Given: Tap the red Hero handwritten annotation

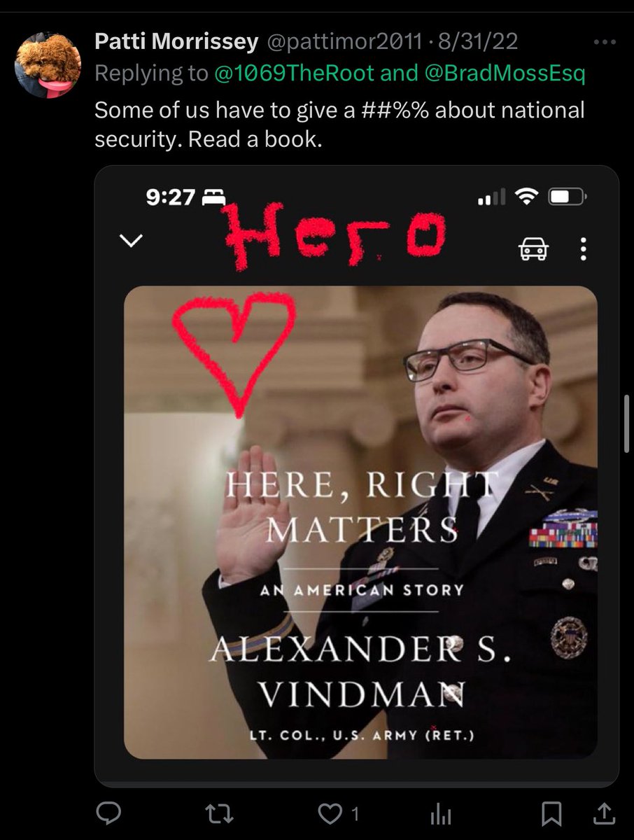Looking at the screenshot, I should point(334,236).
